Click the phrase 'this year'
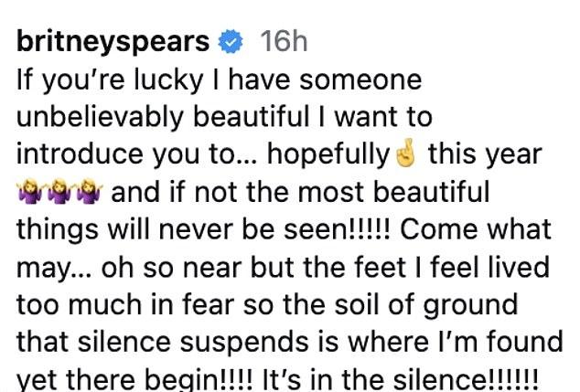Viewport: 580px width, 392px height. 485,154
